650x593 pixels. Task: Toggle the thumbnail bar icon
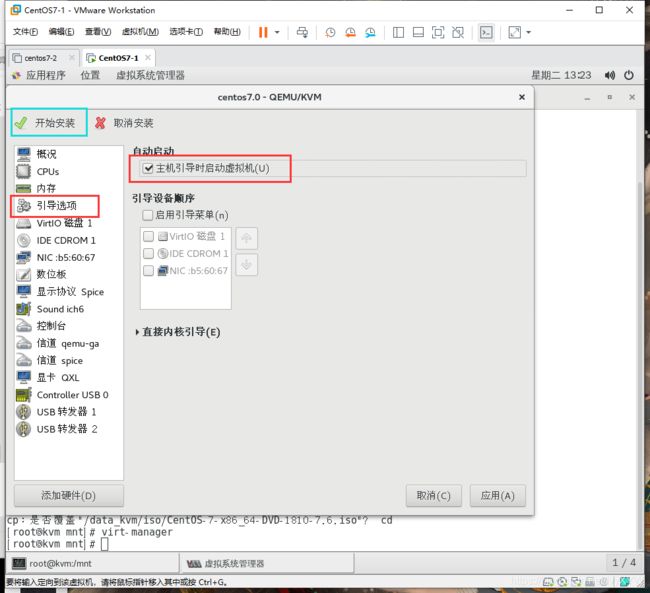(x=418, y=32)
